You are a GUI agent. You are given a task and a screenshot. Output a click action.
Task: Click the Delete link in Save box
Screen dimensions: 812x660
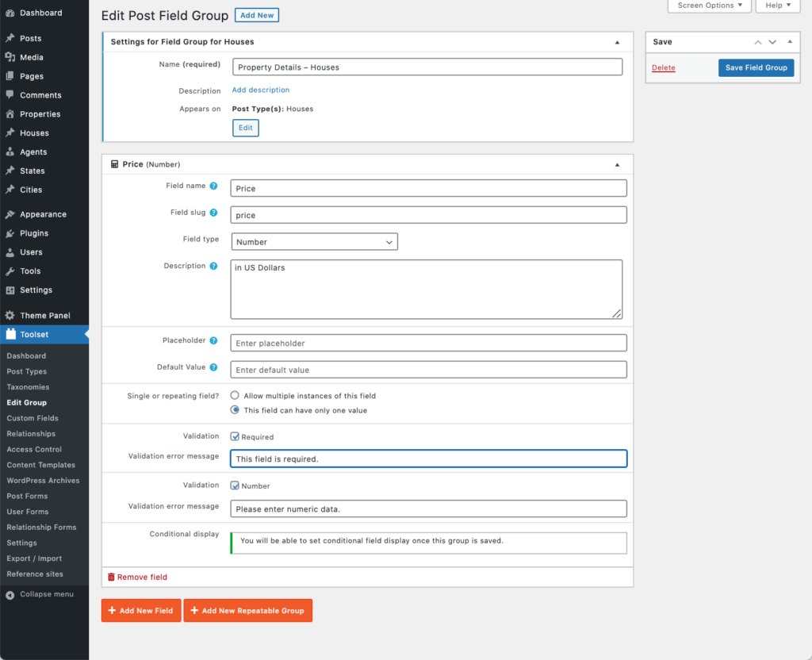(664, 68)
